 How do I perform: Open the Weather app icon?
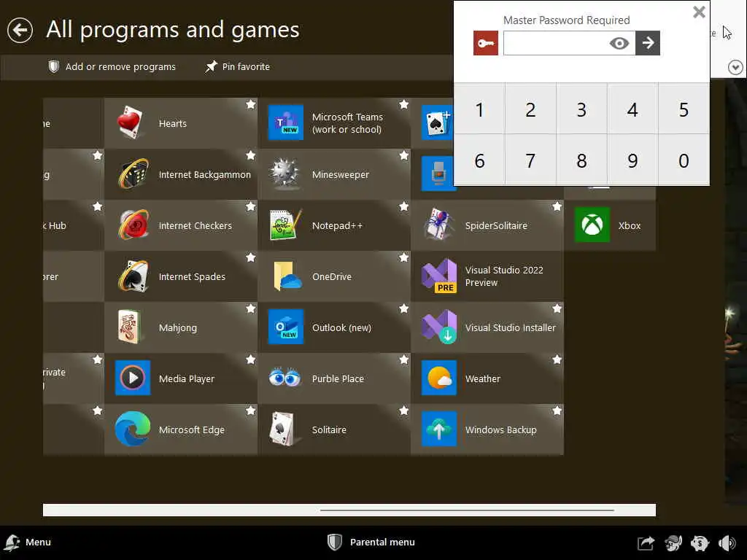[439, 378]
